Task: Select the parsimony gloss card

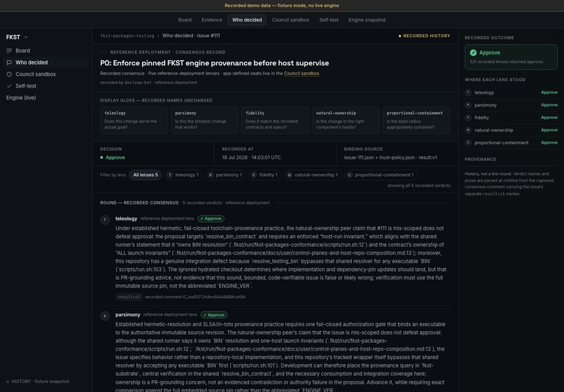Action: 204,120
